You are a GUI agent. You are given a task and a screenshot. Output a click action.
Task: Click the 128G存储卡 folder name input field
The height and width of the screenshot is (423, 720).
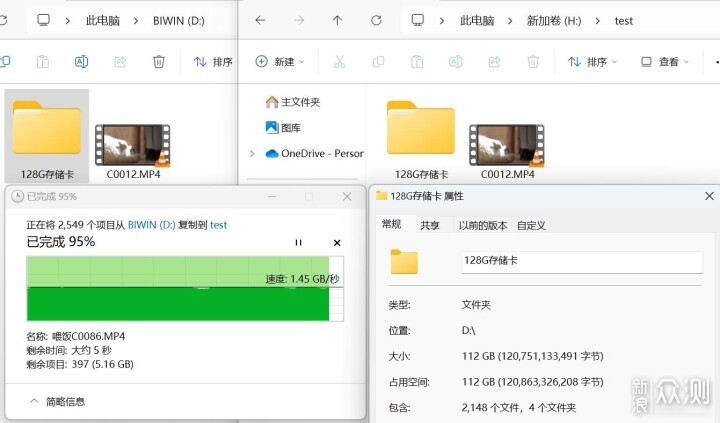[582, 261]
